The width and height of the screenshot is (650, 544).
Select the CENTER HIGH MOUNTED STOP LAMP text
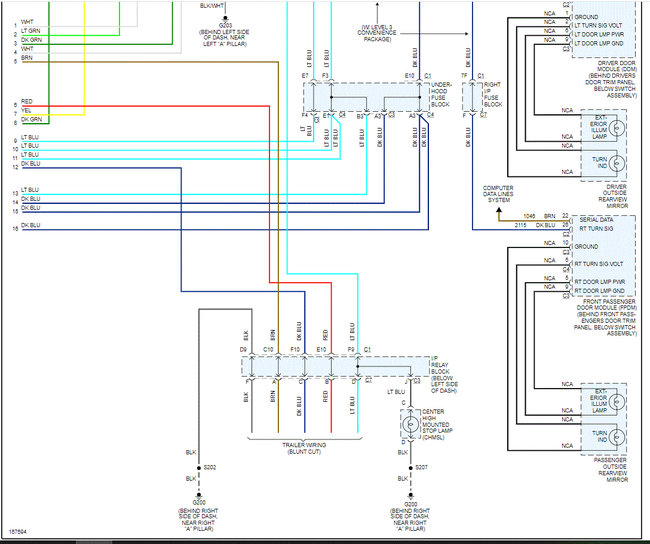tap(437, 424)
